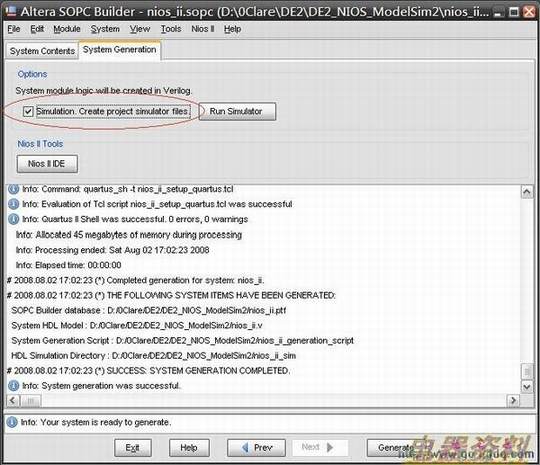The width and height of the screenshot is (540, 465).
Task: Select 'Evaluation of Tcl script' log text
Action: [157, 204]
